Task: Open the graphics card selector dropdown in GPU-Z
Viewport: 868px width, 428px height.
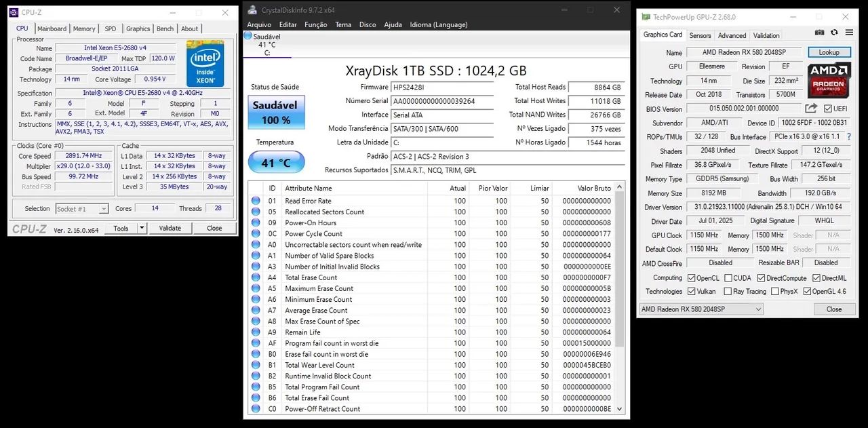Action: pyautogui.click(x=759, y=309)
